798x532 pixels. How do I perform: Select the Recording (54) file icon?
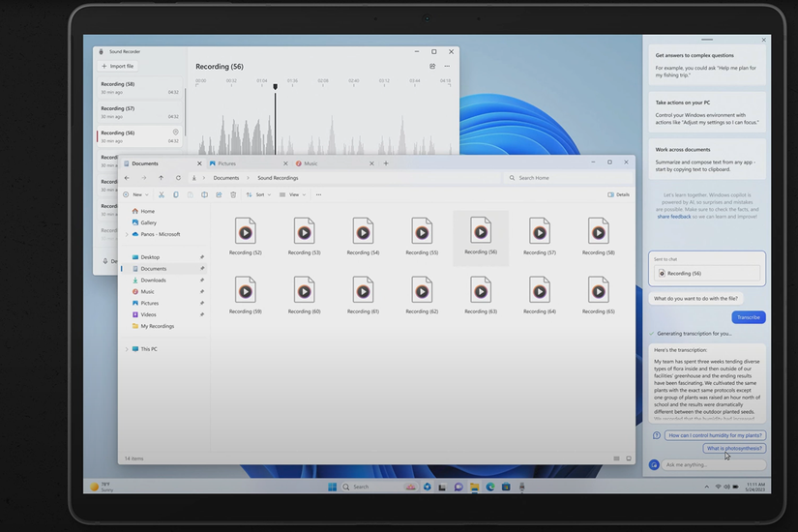click(363, 231)
